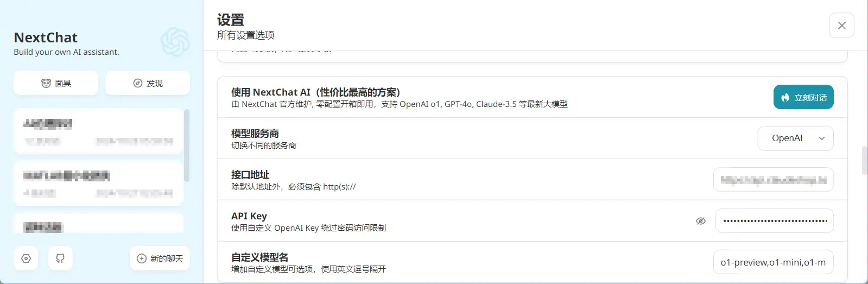Click the flame icon on 立刻对话
The width and height of the screenshot is (868, 284).
click(785, 98)
